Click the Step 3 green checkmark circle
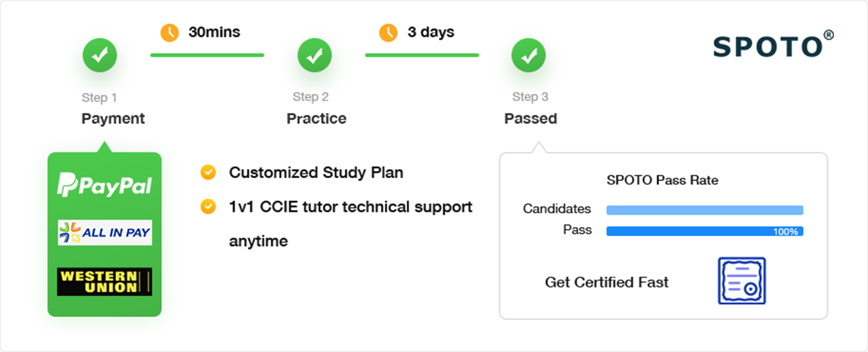Image resolution: width=868 pixels, height=352 pixels. click(529, 55)
